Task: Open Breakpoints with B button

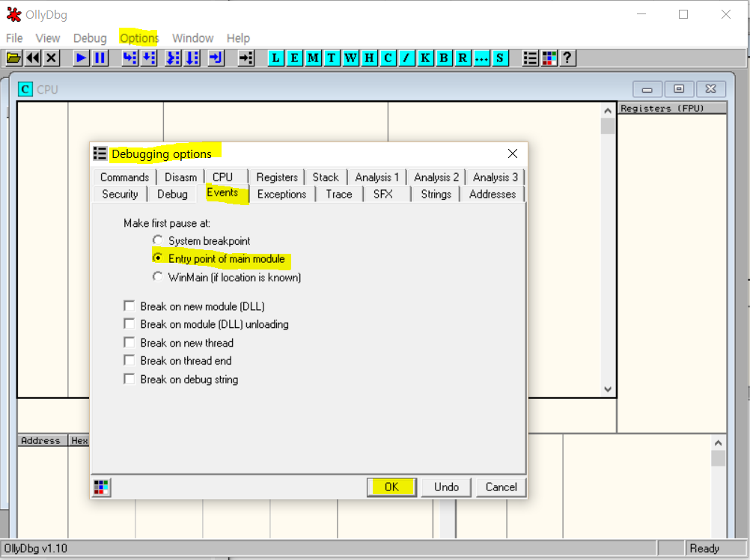Action: coord(443,58)
